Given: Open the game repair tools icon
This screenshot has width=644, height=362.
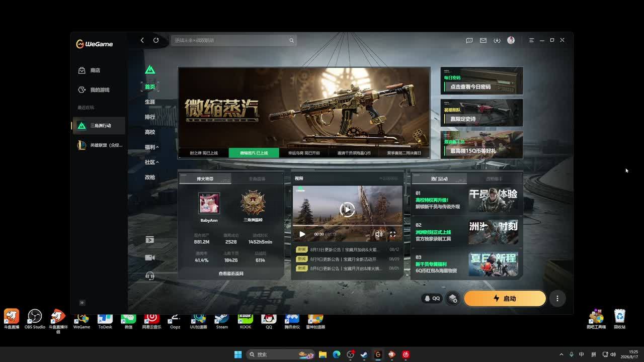Looking at the screenshot, I should pyautogui.click(x=453, y=299).
